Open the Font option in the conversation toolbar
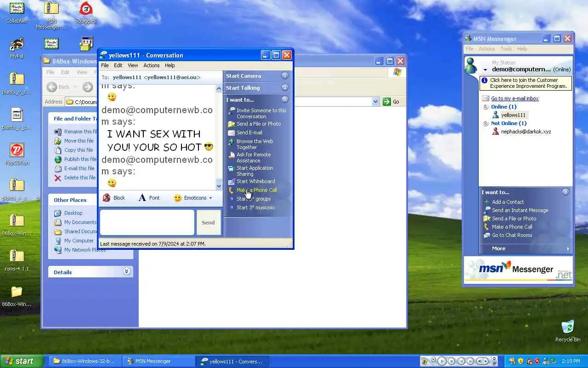 [x=149, y=198]
